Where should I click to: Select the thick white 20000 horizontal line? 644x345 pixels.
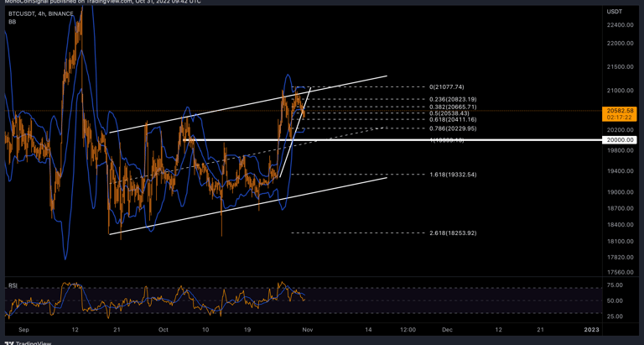pyautogui.click(x=392, y=140)
